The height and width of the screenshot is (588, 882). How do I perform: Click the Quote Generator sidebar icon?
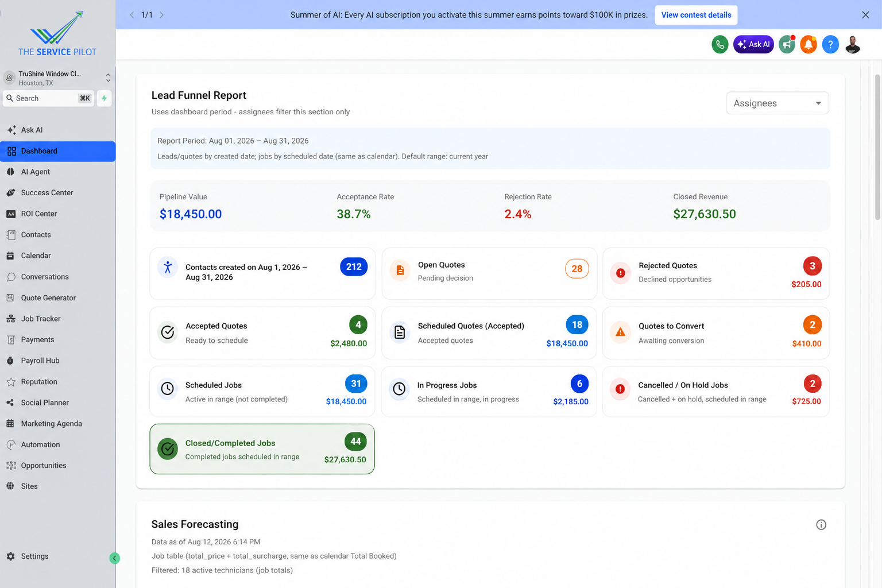point(10,298)
